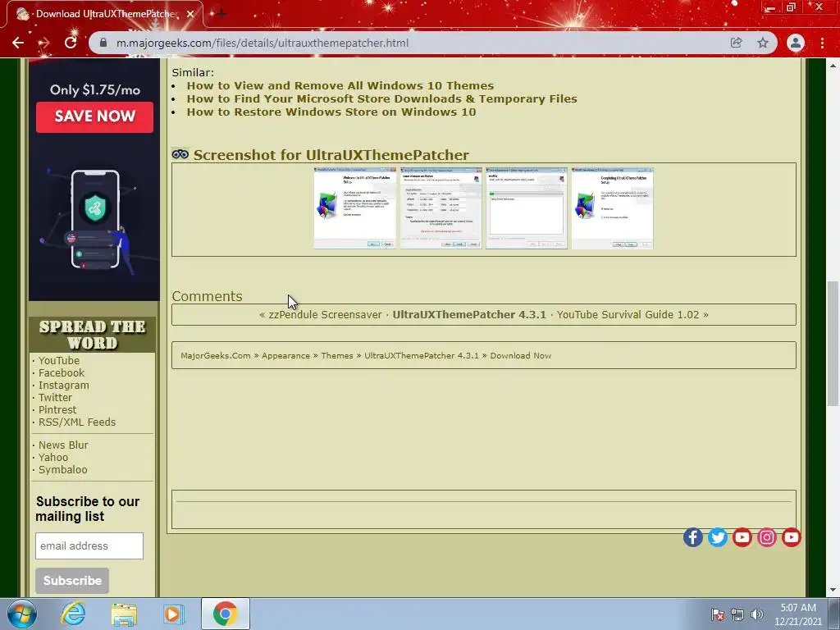Open the Pintrest link in sidebar

coord(57,410)
